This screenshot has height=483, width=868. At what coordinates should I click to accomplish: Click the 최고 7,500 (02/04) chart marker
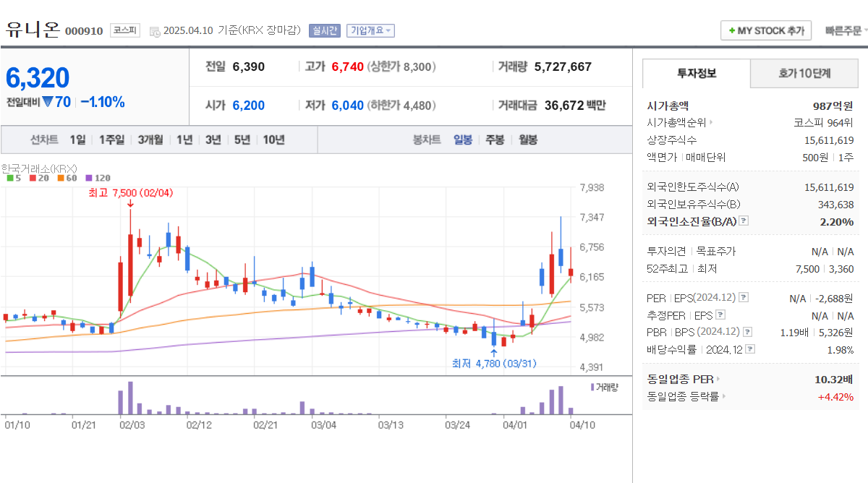[x=130, y=192]
